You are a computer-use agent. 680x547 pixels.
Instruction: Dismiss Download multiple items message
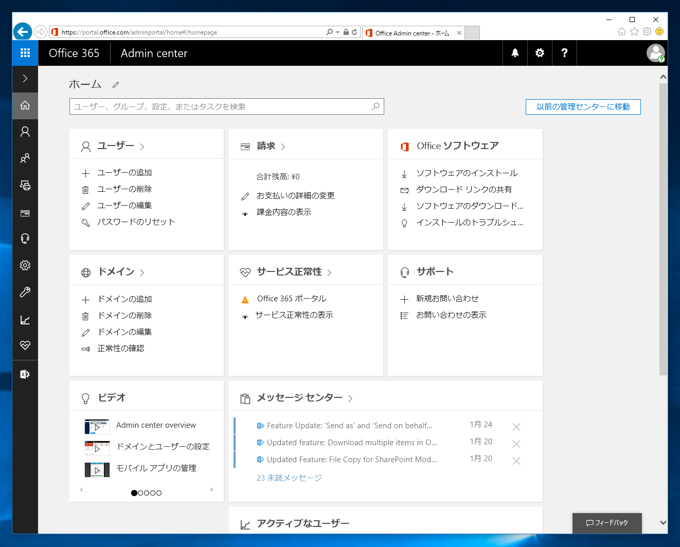tap(516, 444)
